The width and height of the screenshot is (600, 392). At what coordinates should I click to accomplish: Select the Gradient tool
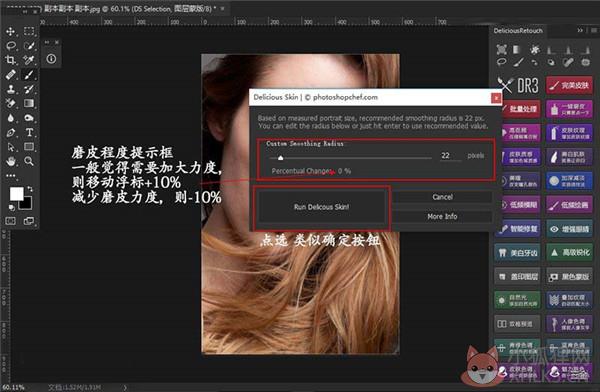[29, 103]
